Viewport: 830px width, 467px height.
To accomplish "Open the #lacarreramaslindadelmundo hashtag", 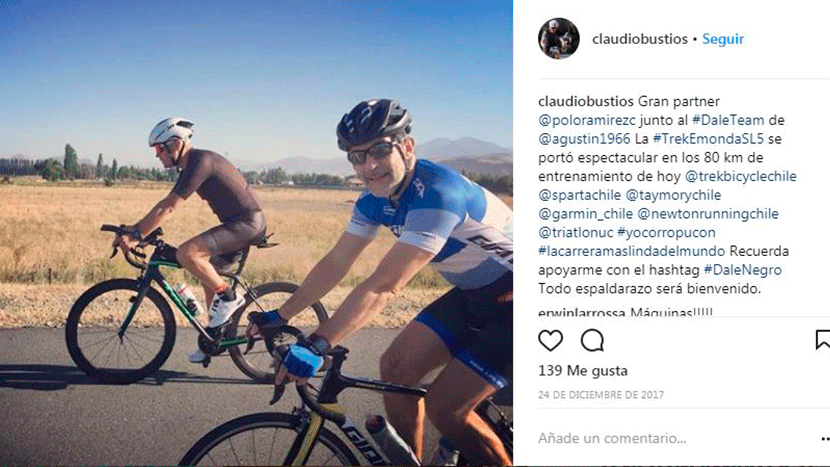I will pyautogui.click(x=631, y=251).
